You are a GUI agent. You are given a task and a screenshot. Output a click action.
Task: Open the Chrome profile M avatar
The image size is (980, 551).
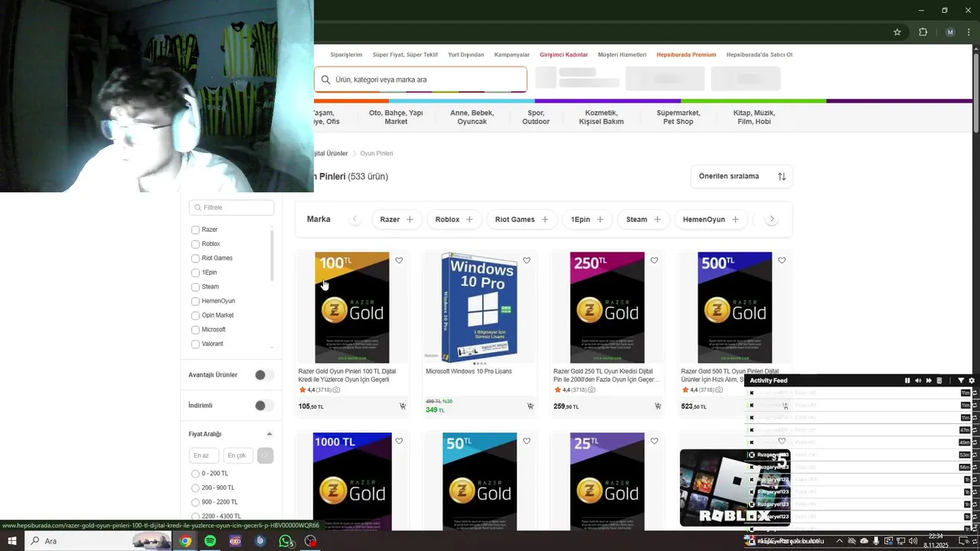[x=950, y=32]
